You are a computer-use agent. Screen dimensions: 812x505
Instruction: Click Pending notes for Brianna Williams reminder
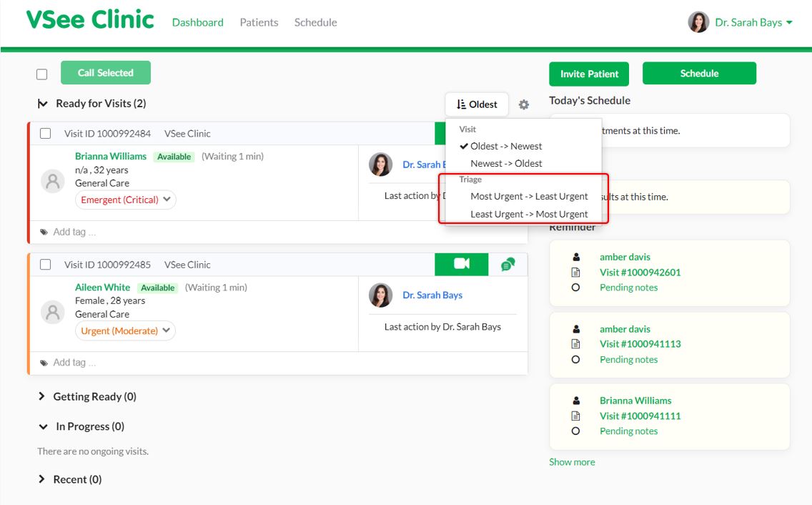[x=629, y=431]
